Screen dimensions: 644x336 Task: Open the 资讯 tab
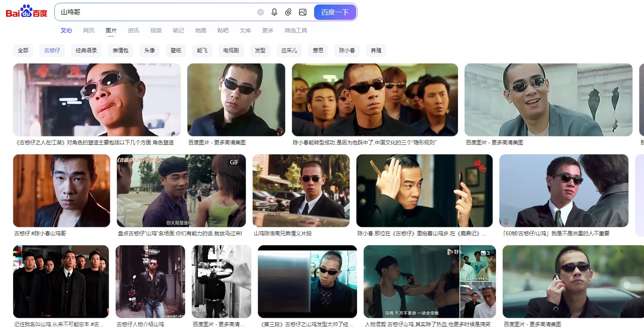pos(133,30)
